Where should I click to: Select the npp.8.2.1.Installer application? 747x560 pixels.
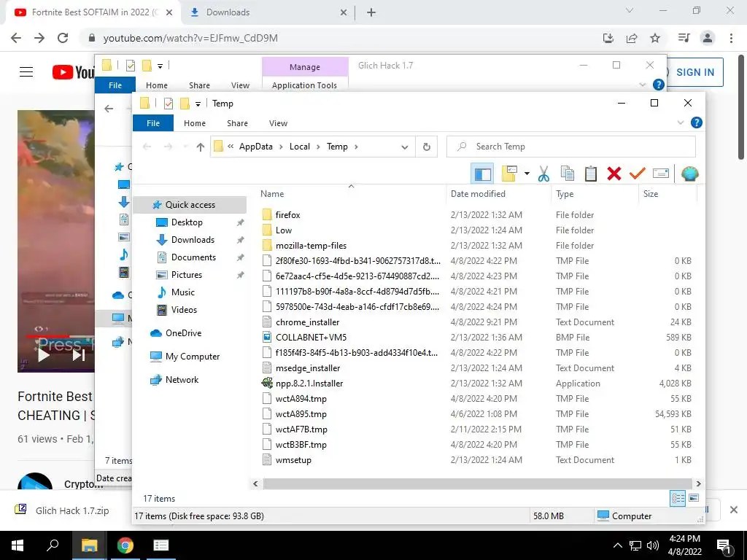[x=309, y=384]
